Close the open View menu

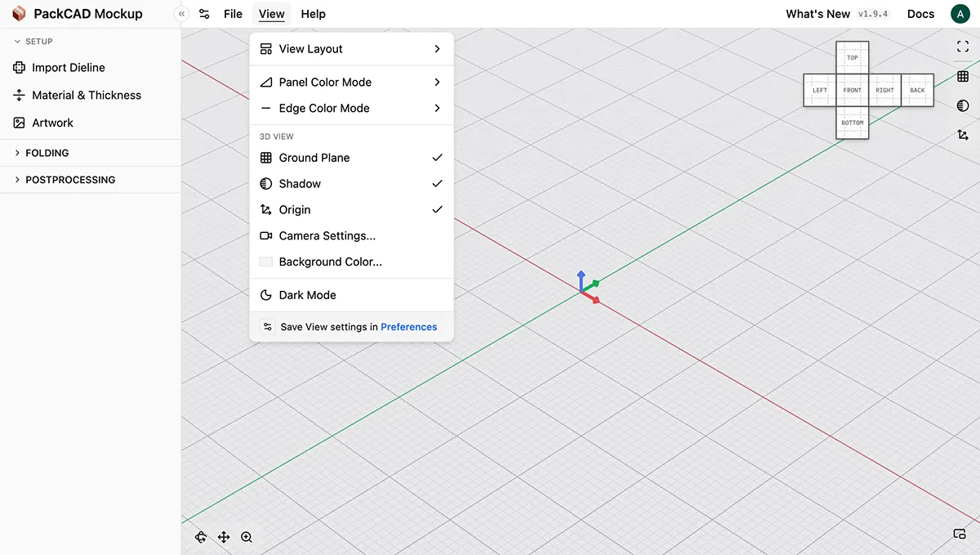(x=271, y=14)
